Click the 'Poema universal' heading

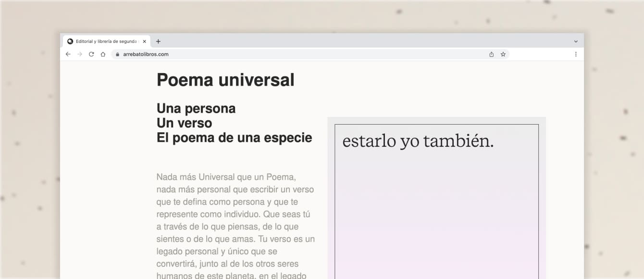pyautogui.click(x=225, y=80)
